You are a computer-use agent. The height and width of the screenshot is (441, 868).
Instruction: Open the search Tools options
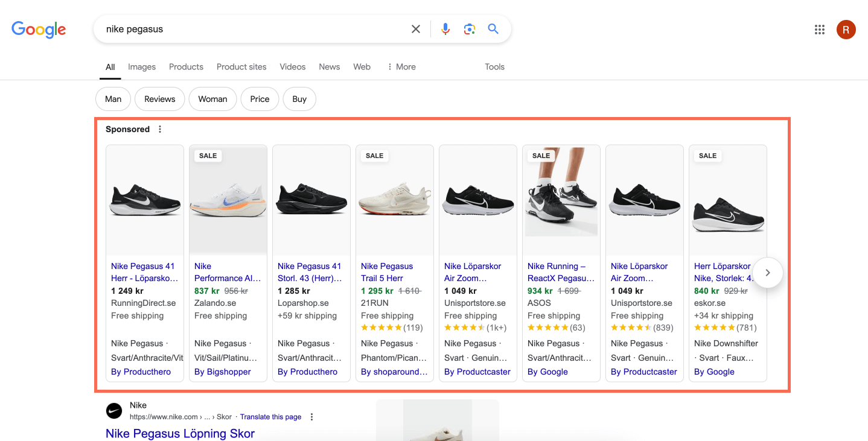point(494,66)
